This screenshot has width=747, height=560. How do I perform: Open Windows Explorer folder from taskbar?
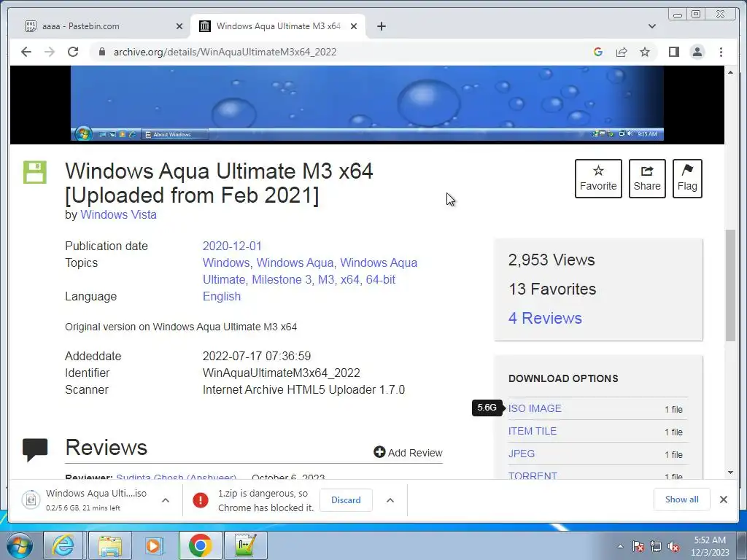tap(110, 545)
